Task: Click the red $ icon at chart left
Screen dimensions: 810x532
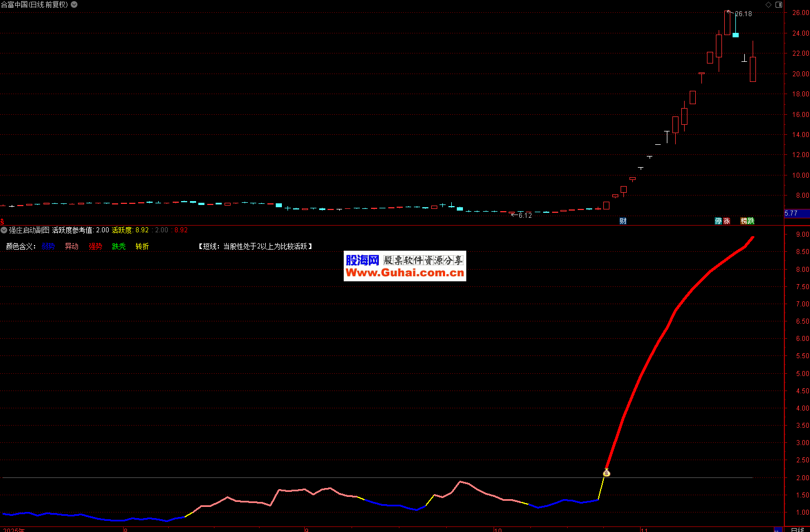Action: coord(2,221)
